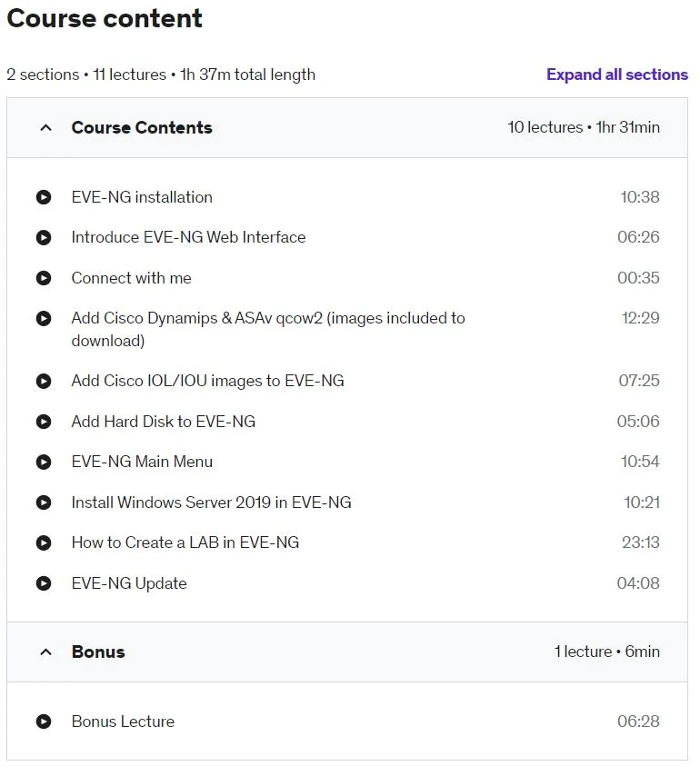This screenshot has width=700, height=776.
Task: Collapse the Course Contents section chevron
Action: tap(45, 128)
